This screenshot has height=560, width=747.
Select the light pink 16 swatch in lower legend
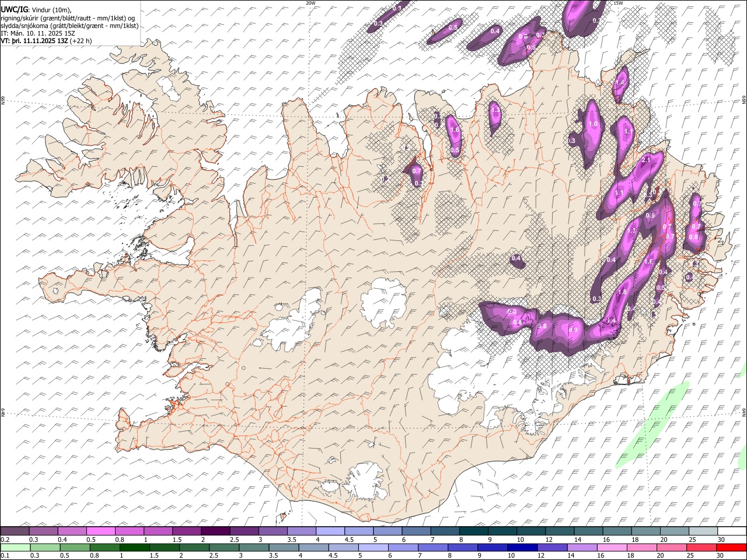tap(612, 547)
